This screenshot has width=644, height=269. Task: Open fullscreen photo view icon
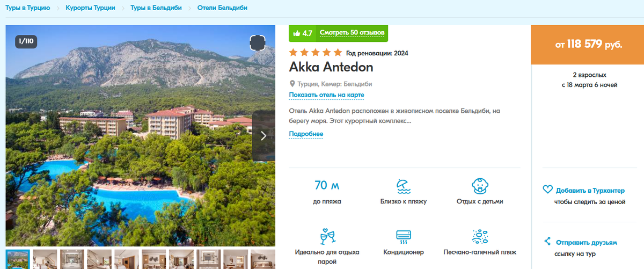tap(257, 43)
